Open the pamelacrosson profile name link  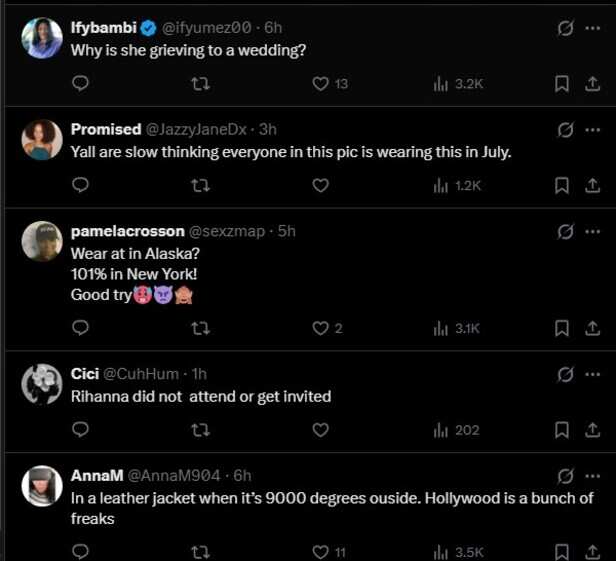(x=128, y=231)
